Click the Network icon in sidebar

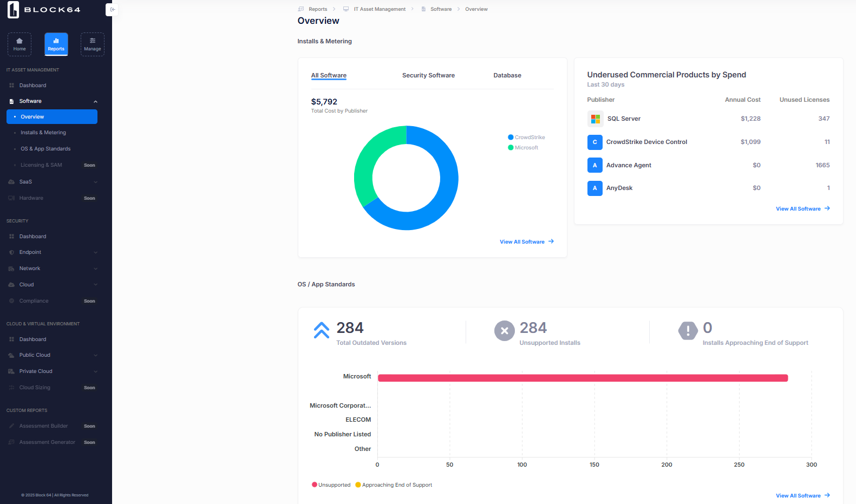pyautogui.click(x=11, y=269)
